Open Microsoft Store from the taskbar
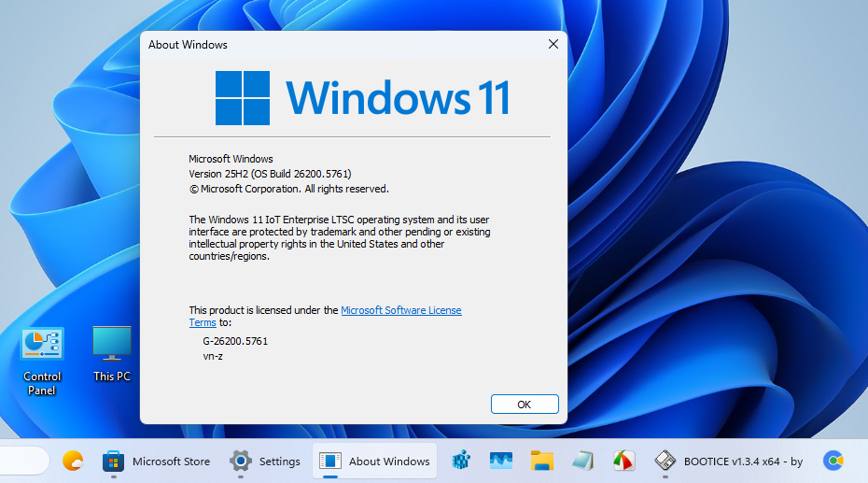 (157, 461)
